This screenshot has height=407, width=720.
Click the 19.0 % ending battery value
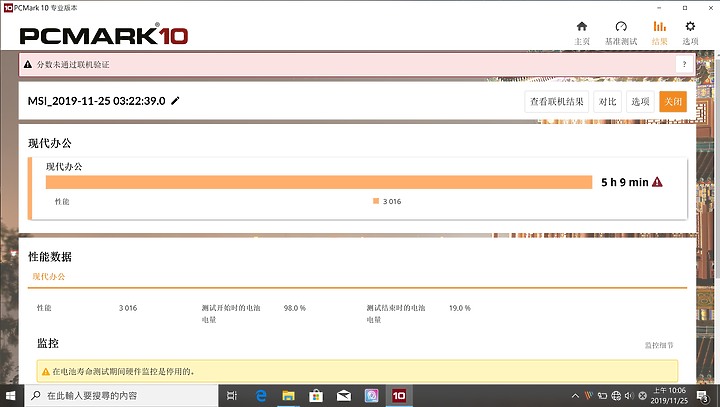(x=460, y=308)
